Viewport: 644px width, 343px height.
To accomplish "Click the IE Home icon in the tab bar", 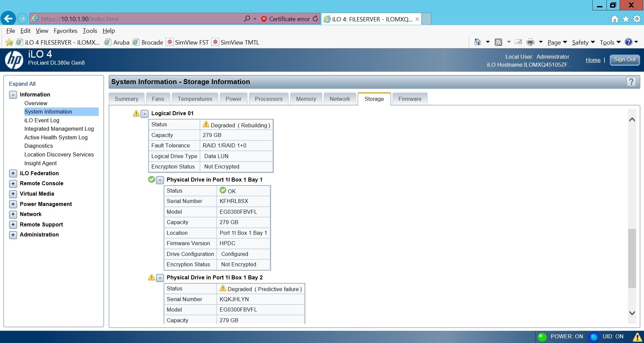I will [614, 19].
